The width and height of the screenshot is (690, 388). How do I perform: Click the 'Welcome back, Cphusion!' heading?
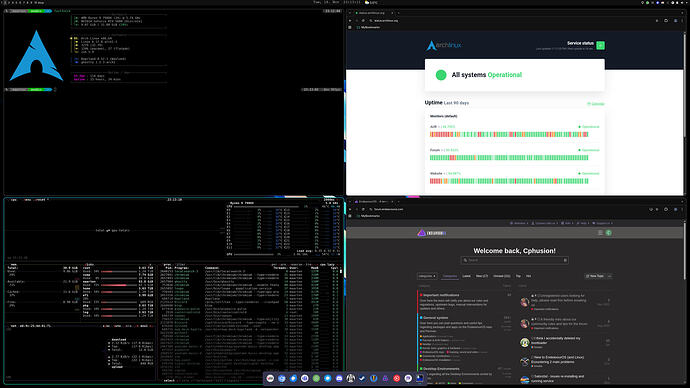(x=514, y=251)
